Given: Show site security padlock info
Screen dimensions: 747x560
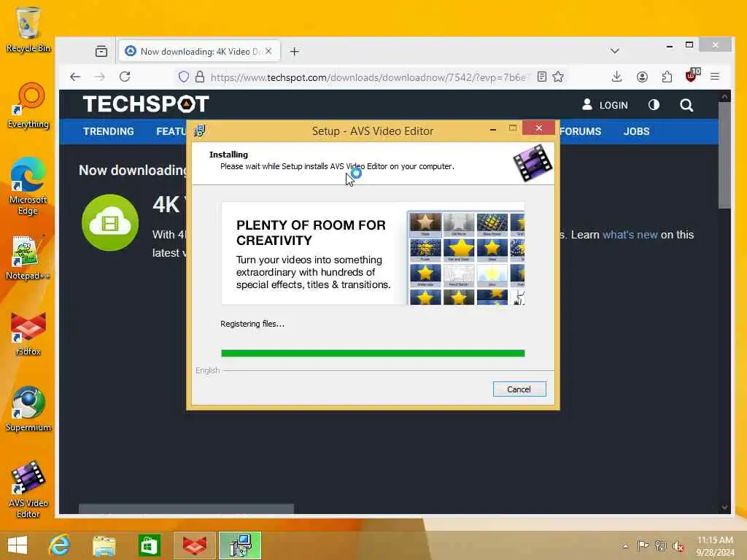Looking at the screenshot, I should [x=200, y=77].
